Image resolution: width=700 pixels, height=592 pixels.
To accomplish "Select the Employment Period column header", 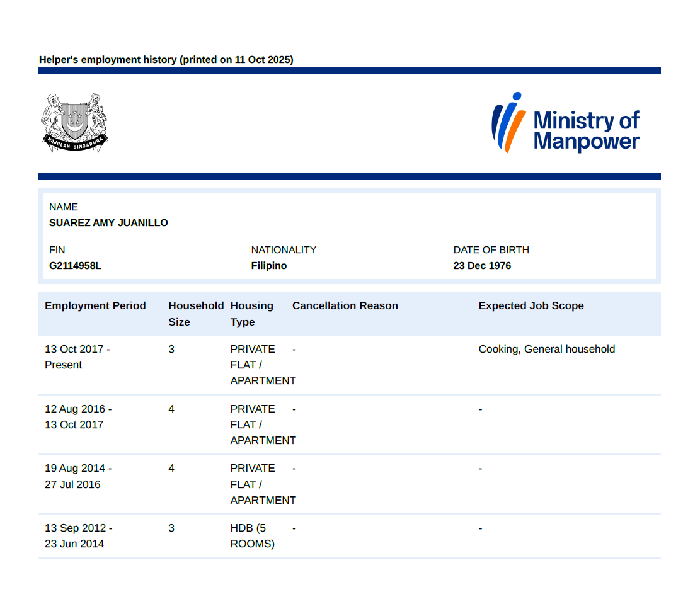I will point(95,305).
